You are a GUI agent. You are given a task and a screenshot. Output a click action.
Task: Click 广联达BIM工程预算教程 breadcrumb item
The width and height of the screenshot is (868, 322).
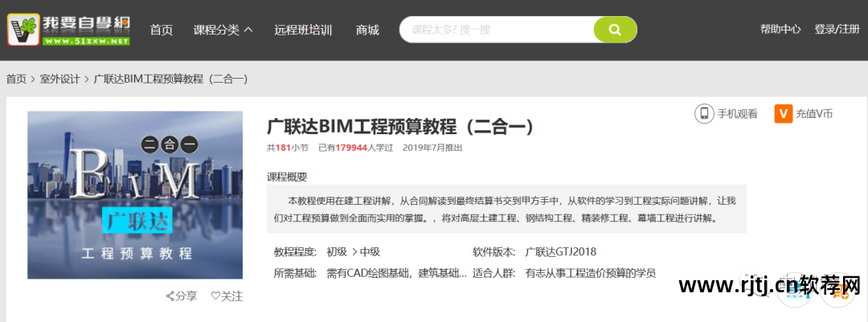tap(170, 79)
